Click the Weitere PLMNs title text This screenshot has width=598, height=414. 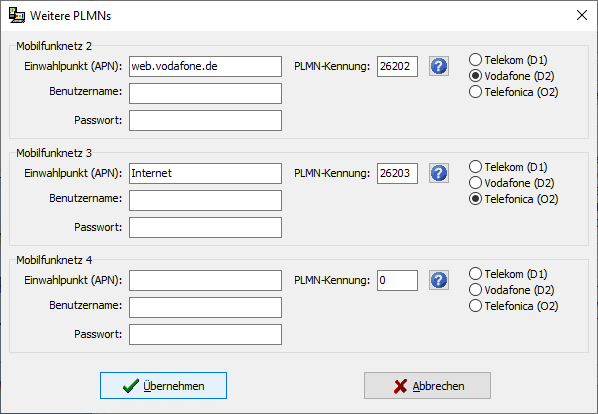point(71,16)
